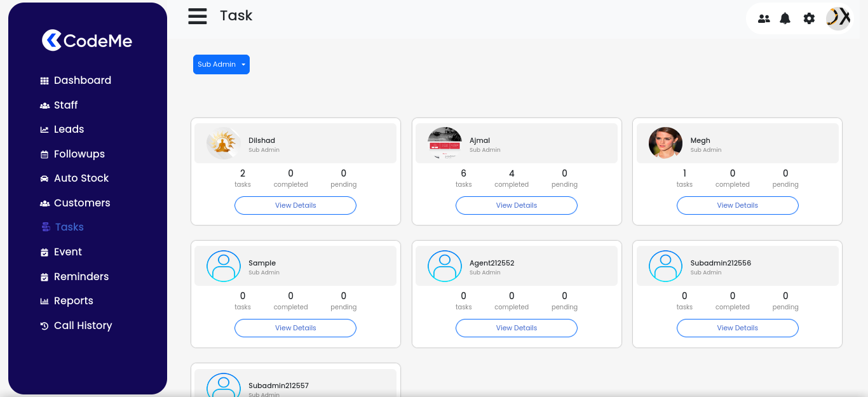Click the Tasks icon in sidebar

pyautogui.click(x=46, y=227)
